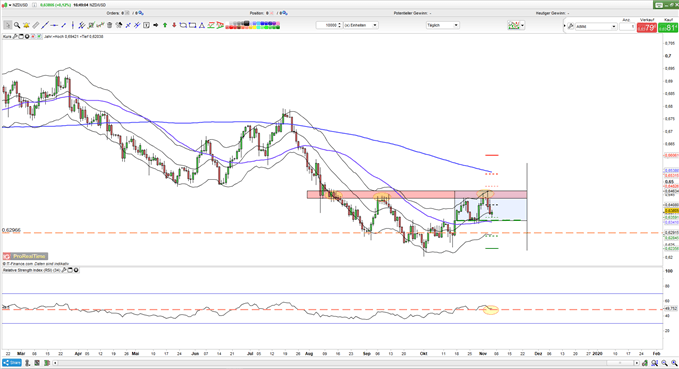This screenshot has height=369, width=679.
Task: Select the black right arrow tool
Action: [x=155, y=25]
